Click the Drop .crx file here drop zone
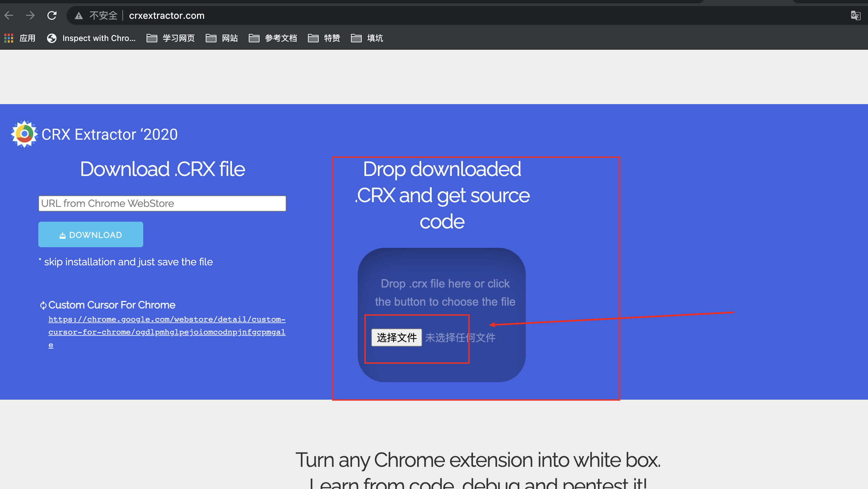 tap(441, 315)
